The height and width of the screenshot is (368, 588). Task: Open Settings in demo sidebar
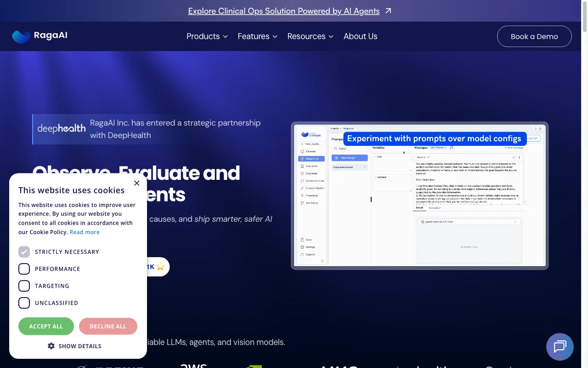(x=309, y=247)
